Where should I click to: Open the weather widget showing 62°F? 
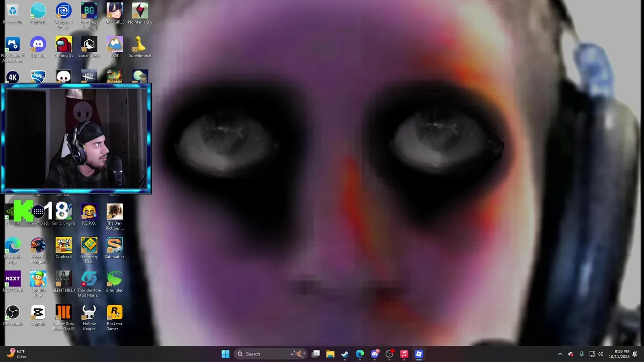(x=16, y=354)
